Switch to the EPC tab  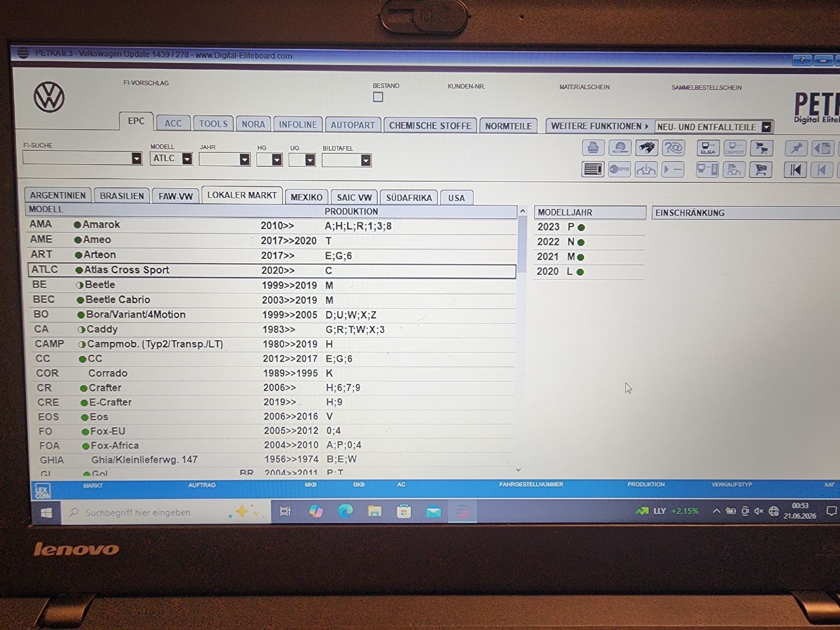click(x=136, y=121)
